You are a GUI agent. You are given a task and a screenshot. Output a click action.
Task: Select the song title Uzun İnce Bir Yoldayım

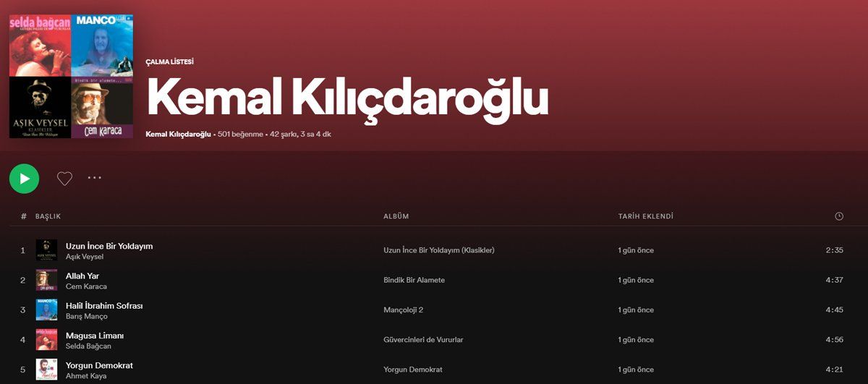point(109,246)
